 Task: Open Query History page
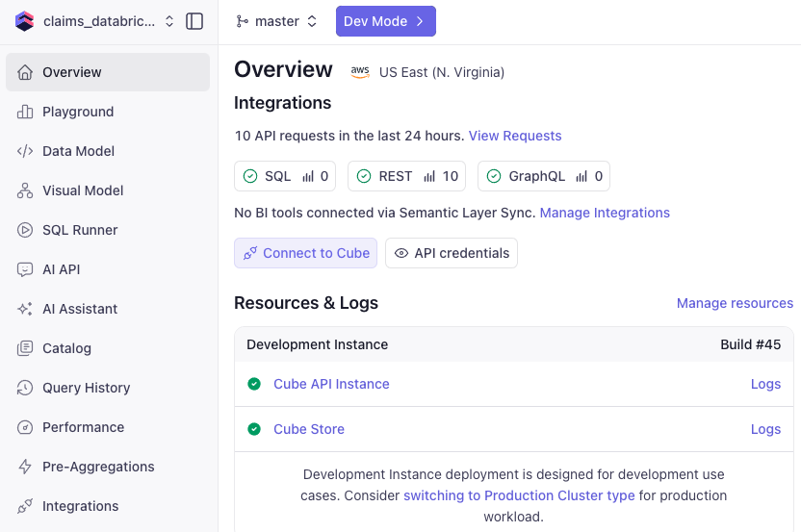(108, 388)
